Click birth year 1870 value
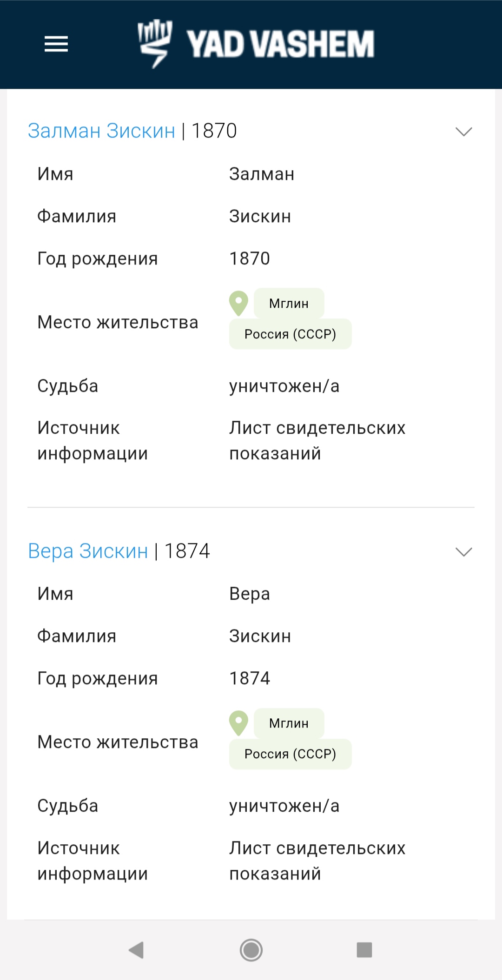This screenshot has height=980, width=502. click(250, 258)
